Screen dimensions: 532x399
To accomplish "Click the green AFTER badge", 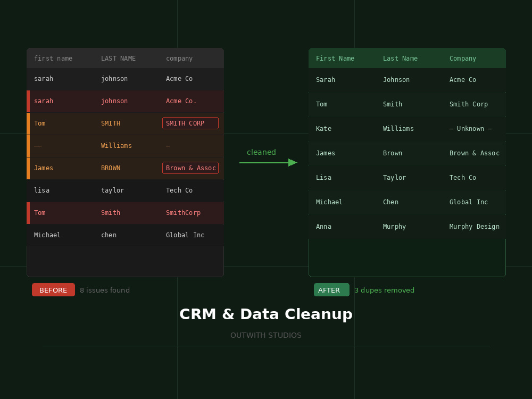I will 331,290.
